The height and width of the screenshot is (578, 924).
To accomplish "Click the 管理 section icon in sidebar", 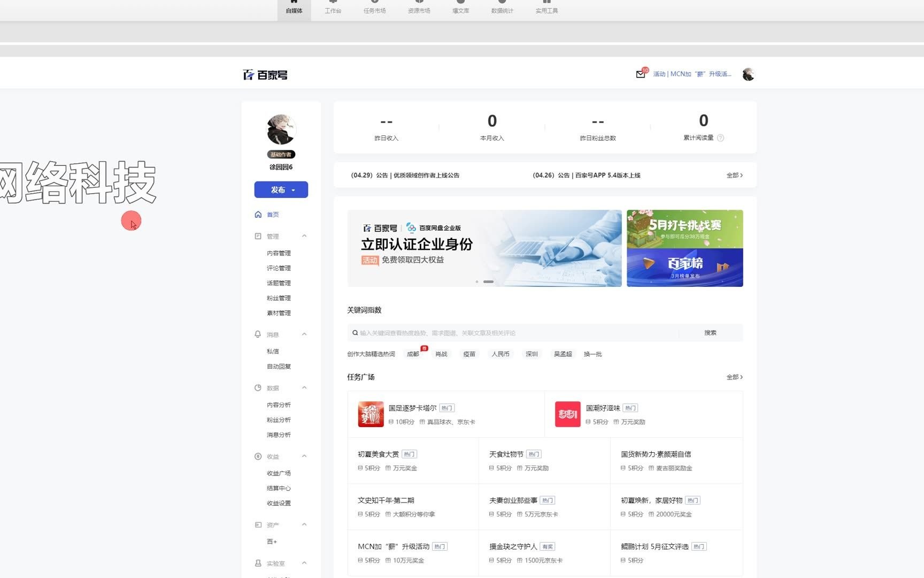I will click(x=258, y=236).
